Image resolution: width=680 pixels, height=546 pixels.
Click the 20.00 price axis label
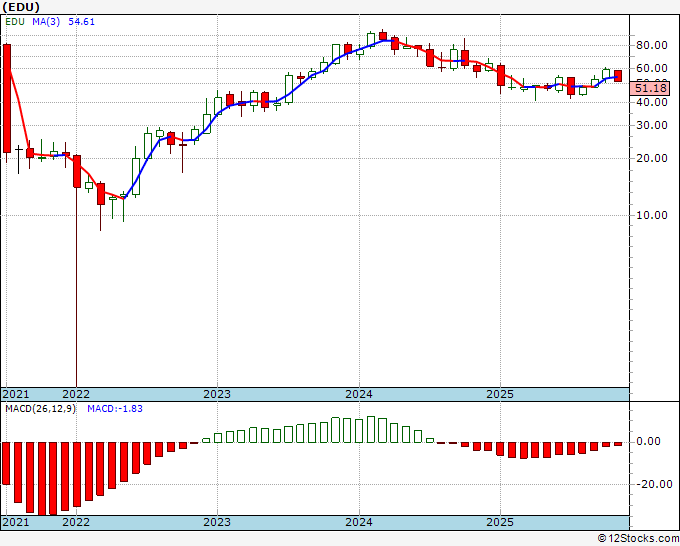[651, 158]
